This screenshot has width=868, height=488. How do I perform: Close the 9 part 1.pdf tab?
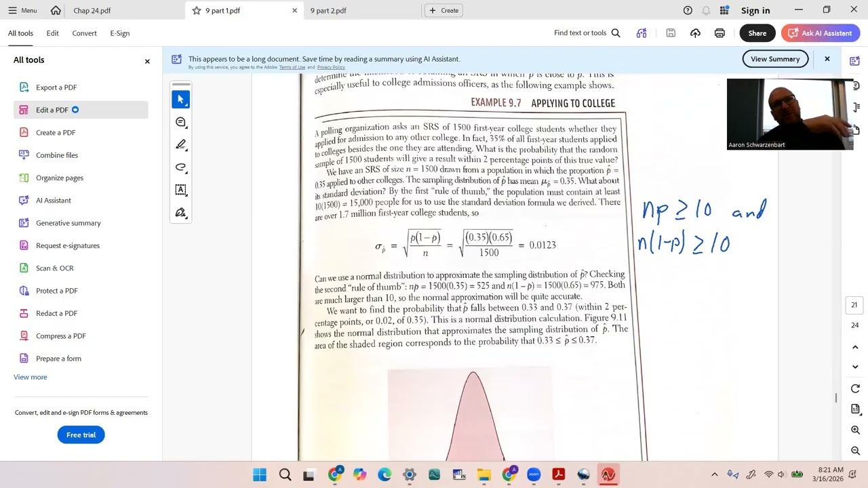click(x=294, y=10)
